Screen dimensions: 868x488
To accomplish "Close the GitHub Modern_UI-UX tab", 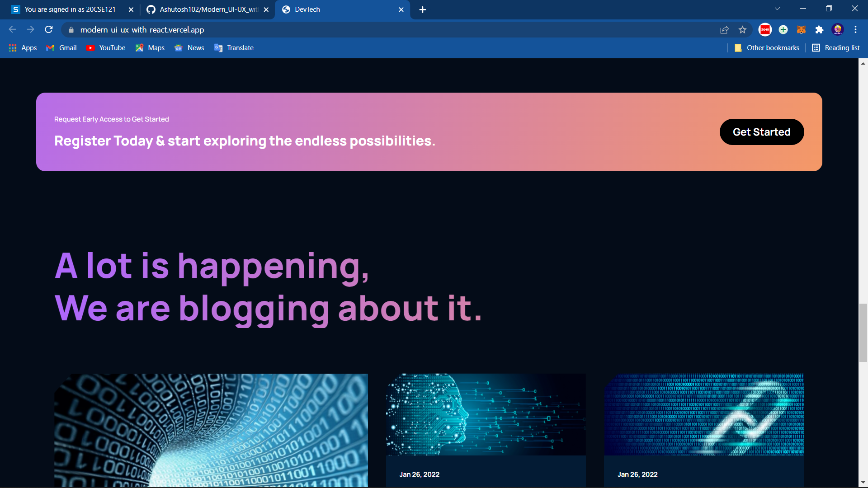I will (266, 9).
